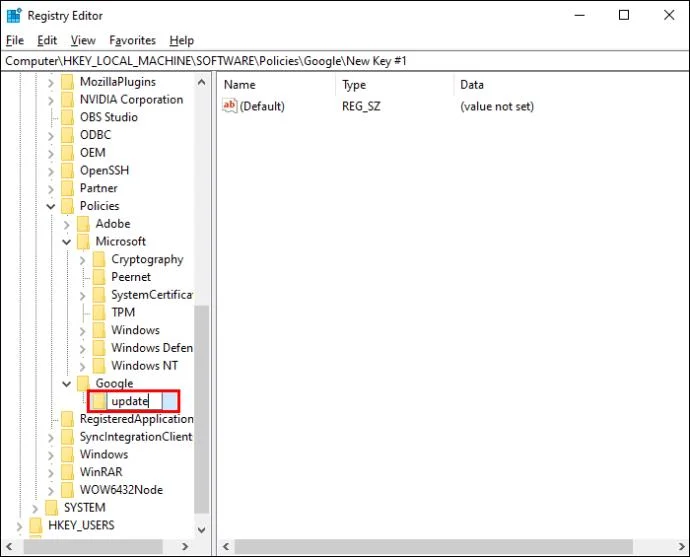Click the tree pane scroll up arrow
This screenshot has height=557, width=690.
(x=202, y=82)
